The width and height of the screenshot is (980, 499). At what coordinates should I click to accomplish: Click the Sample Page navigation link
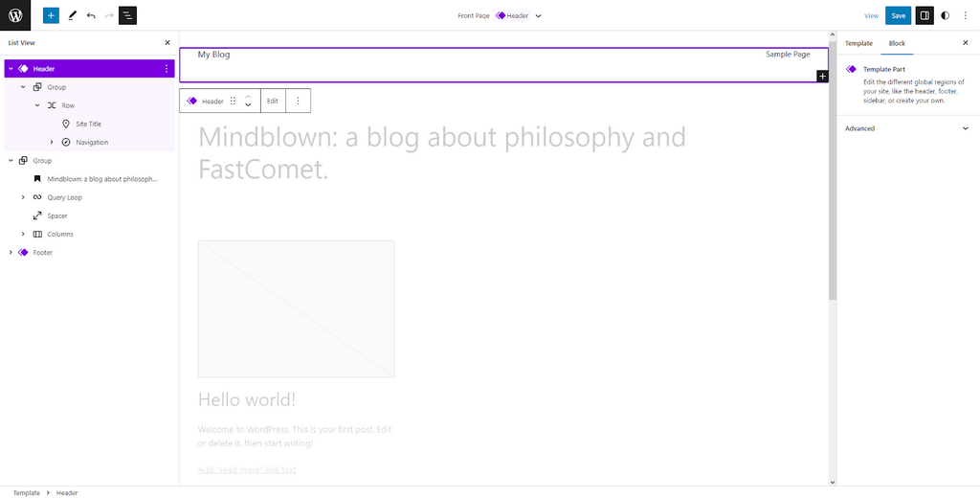coord(788,55)
